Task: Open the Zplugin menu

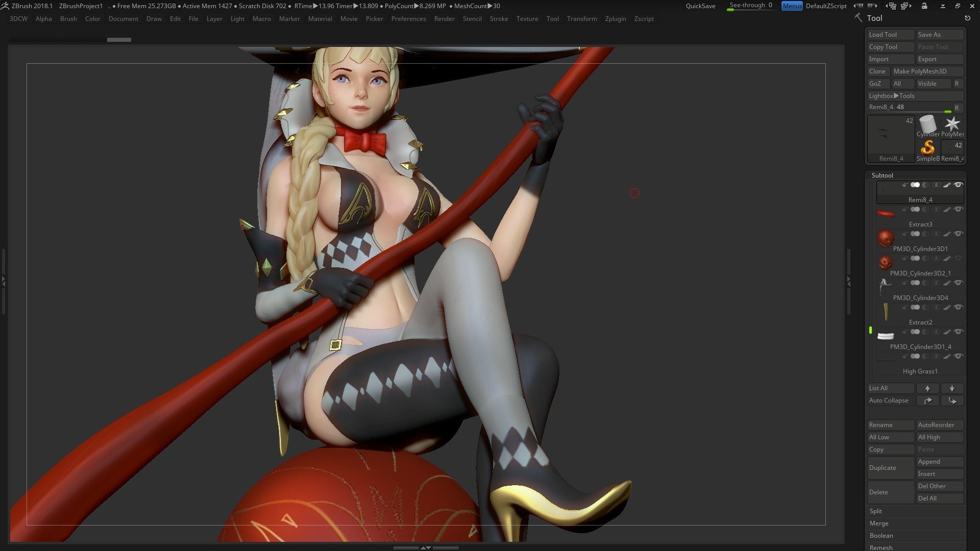Action: 615,19
